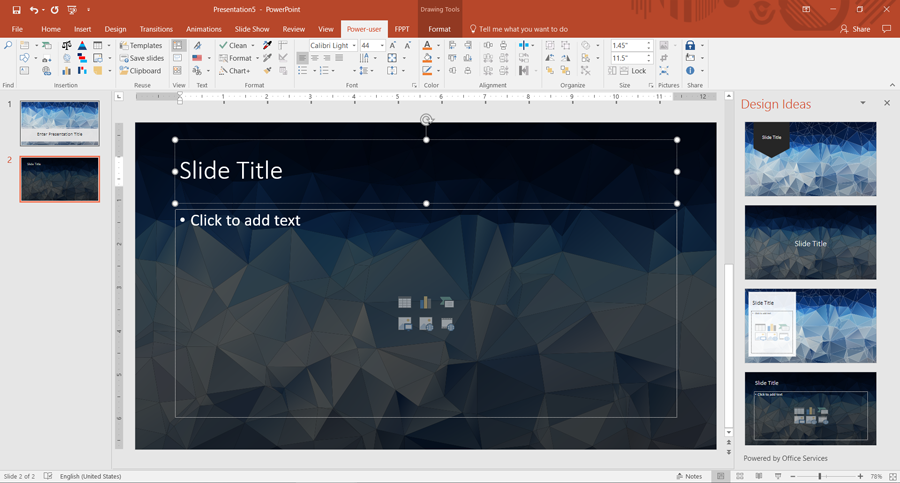Toggle center text alignment

click(314, 59)
